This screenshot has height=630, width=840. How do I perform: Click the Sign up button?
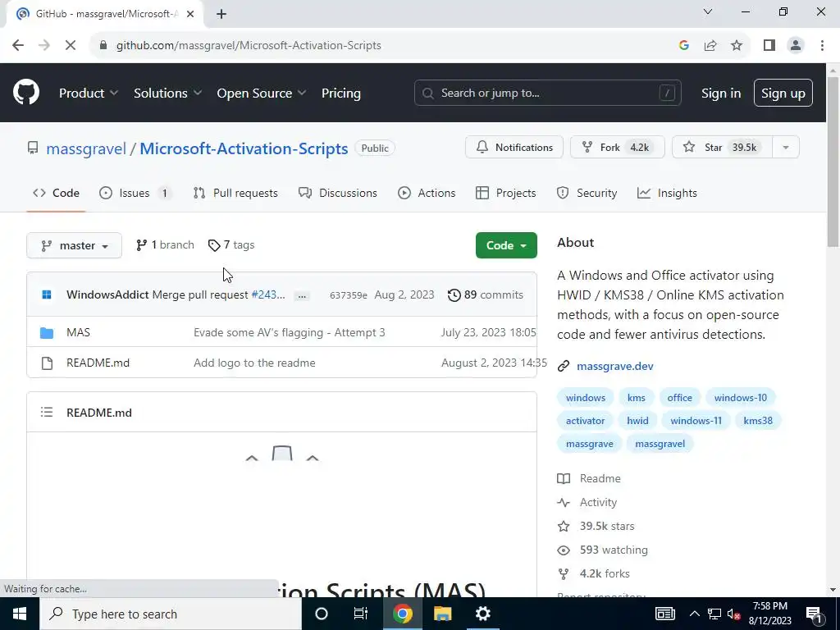pos(783,93)
